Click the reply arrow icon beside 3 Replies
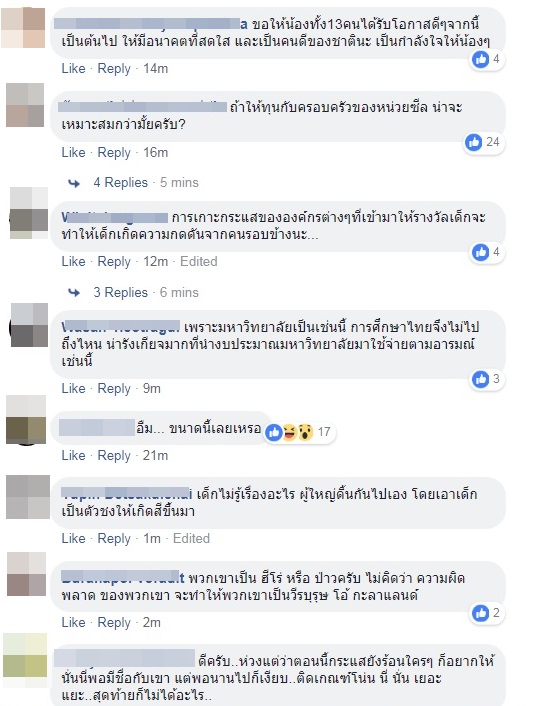Viewport: 541px width, 706px height. coord(74,293)
